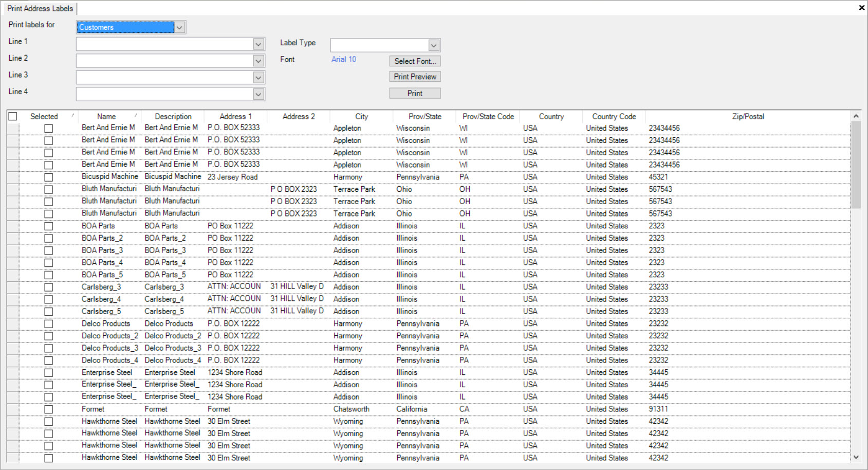Expand the Line 2 dropdown
868x470 pixels.
tap(258, 61)
